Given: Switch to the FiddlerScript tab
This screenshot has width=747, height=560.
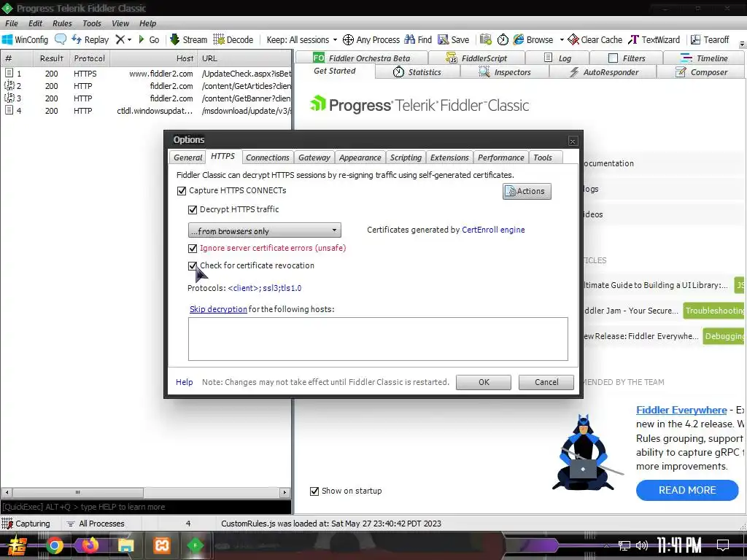Looking at the screenshot, I should [477, 58].
